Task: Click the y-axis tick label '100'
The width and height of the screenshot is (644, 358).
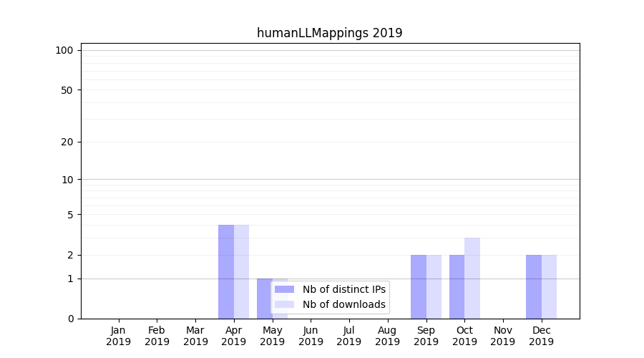Action: click(64, 50)
